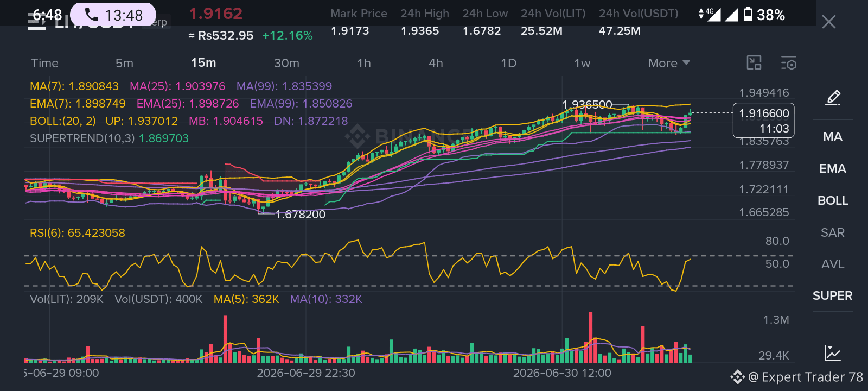
Task: Tap the EMA(7): 1.898749 legend
Action: pyautogui.click(x=78, y=104)
